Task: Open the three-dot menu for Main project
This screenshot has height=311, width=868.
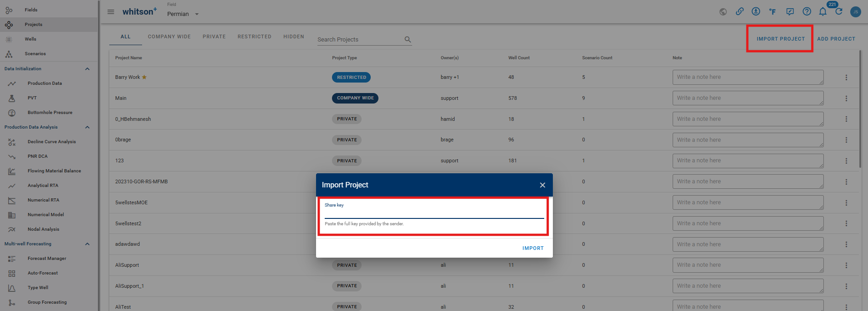Action: 846,98
